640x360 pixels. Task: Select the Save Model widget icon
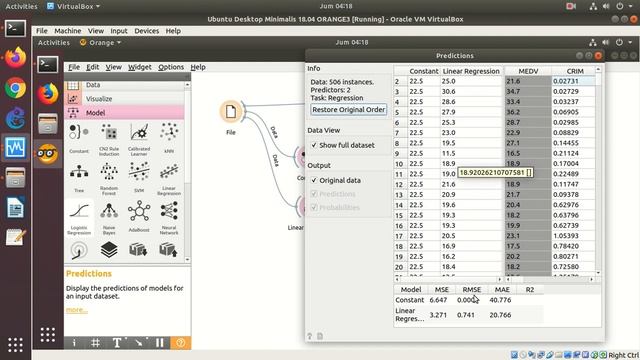pos(139,250)
